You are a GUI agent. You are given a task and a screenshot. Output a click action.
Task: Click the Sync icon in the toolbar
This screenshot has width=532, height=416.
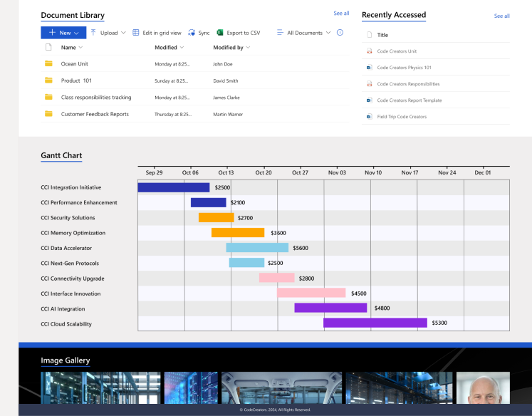(192, 33)
